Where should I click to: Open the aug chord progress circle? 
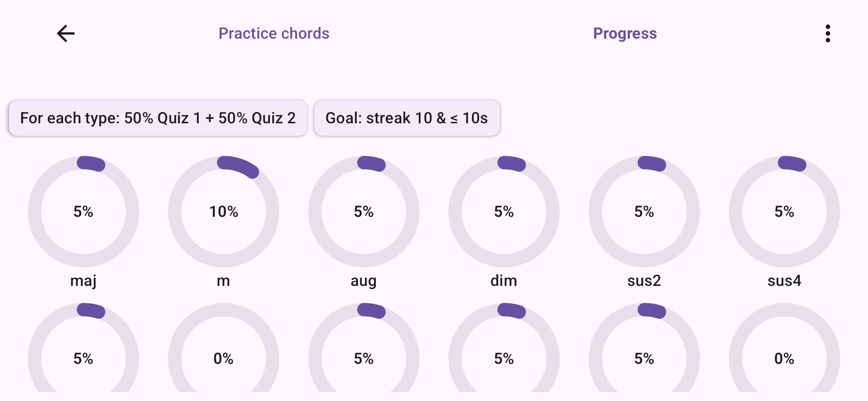[364, 211]
